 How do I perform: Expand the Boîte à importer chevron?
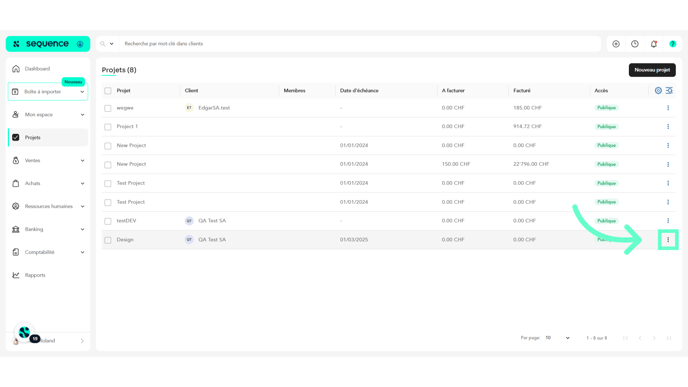(82, 92)
